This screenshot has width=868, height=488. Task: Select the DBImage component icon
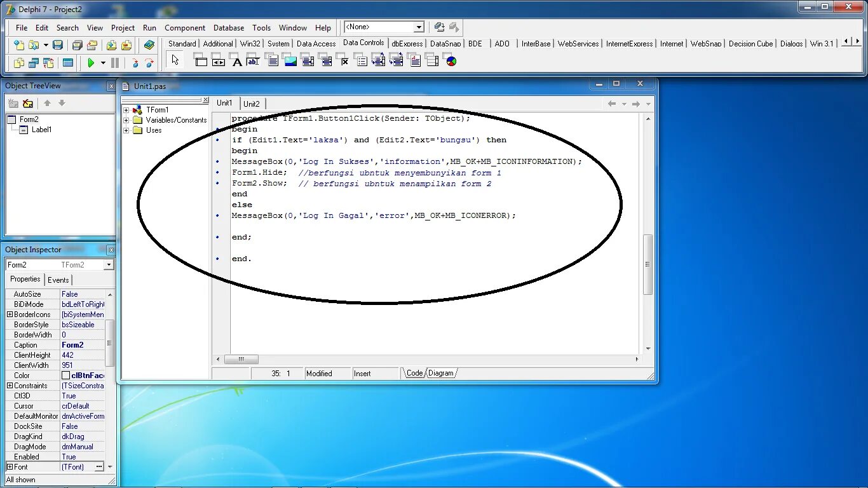tap(290, 60)
